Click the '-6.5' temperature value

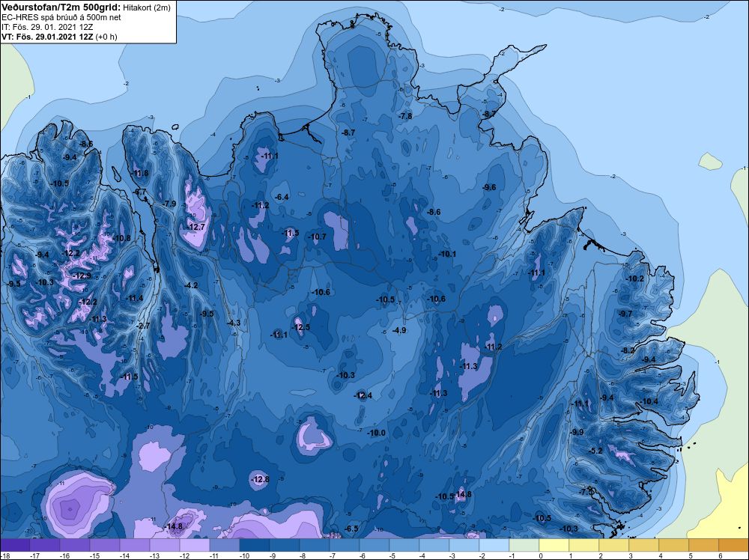pos(351,529)
